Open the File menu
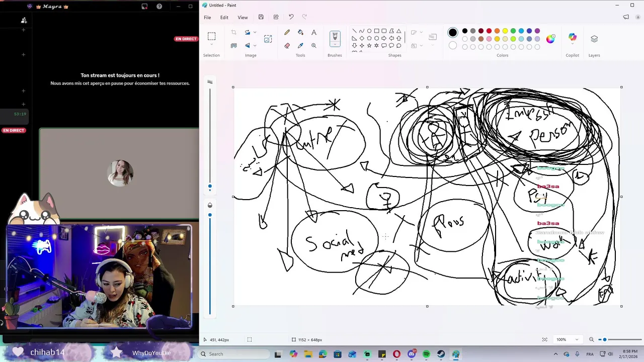The image size is (644, 362). [207, 17]
